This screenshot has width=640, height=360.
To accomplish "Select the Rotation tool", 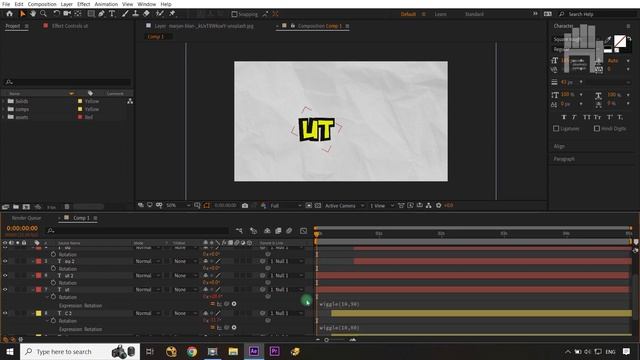I will tap(56, 14).
